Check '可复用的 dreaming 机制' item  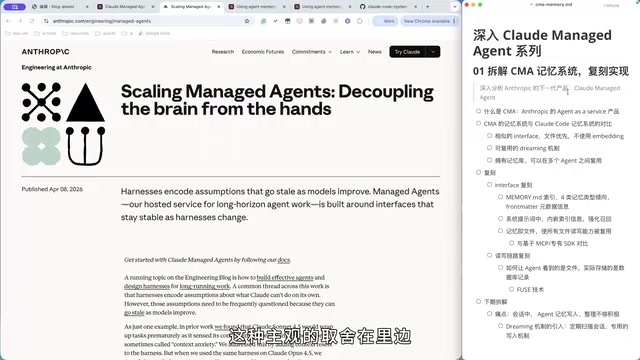coord(489,148)
